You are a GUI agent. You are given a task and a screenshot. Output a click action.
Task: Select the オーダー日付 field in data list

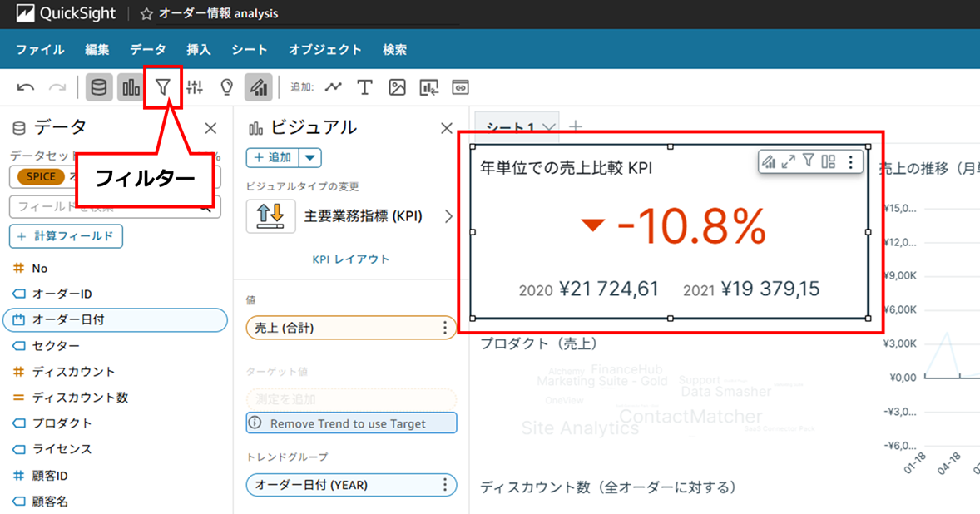[116, 319]
